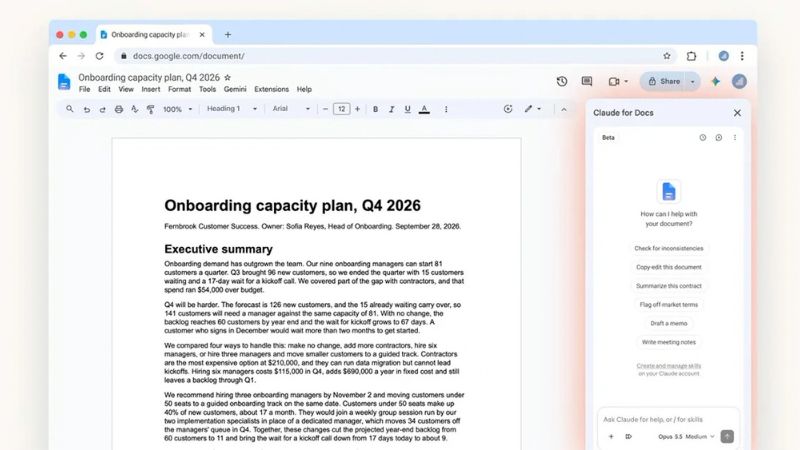Toggle bold formatting

coord(376,109)
